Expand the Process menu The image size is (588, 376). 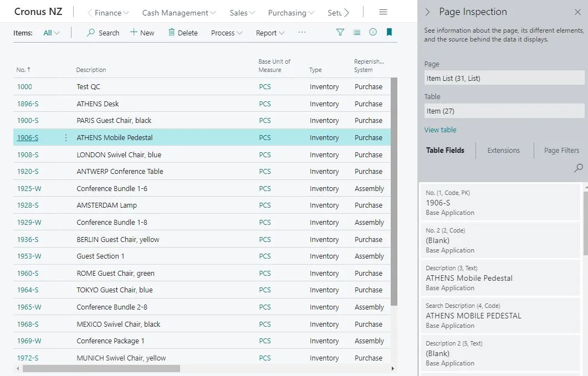coord(227,33)
